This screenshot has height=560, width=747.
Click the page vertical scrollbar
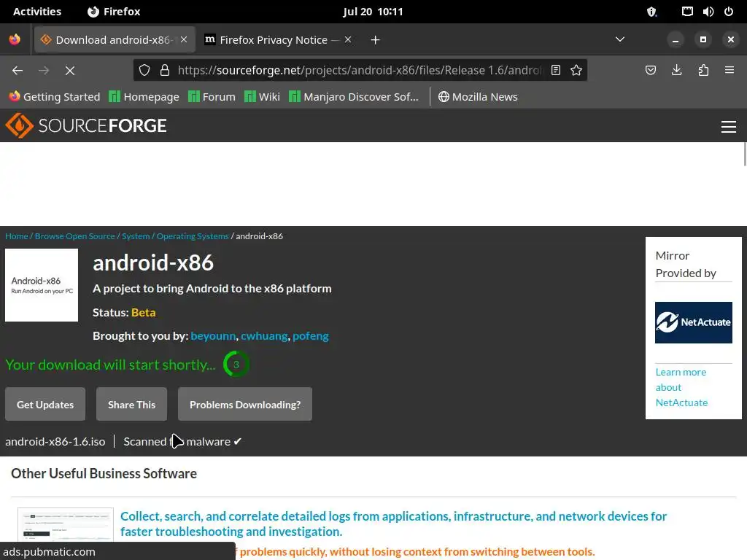point(745,155)
